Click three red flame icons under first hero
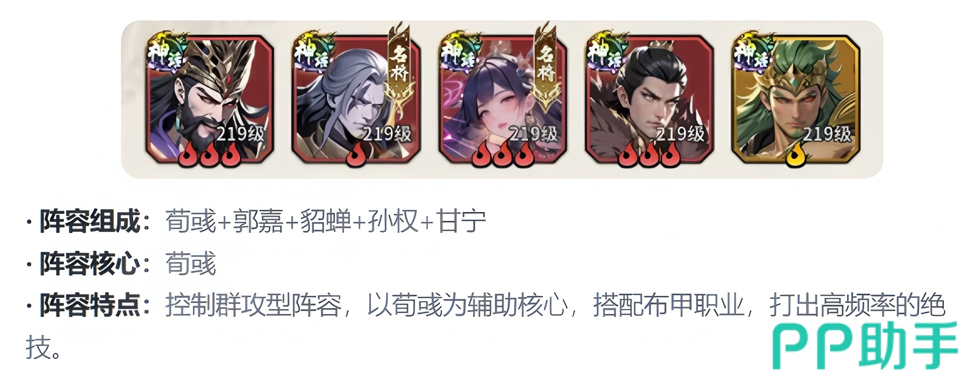 point(210,155)
